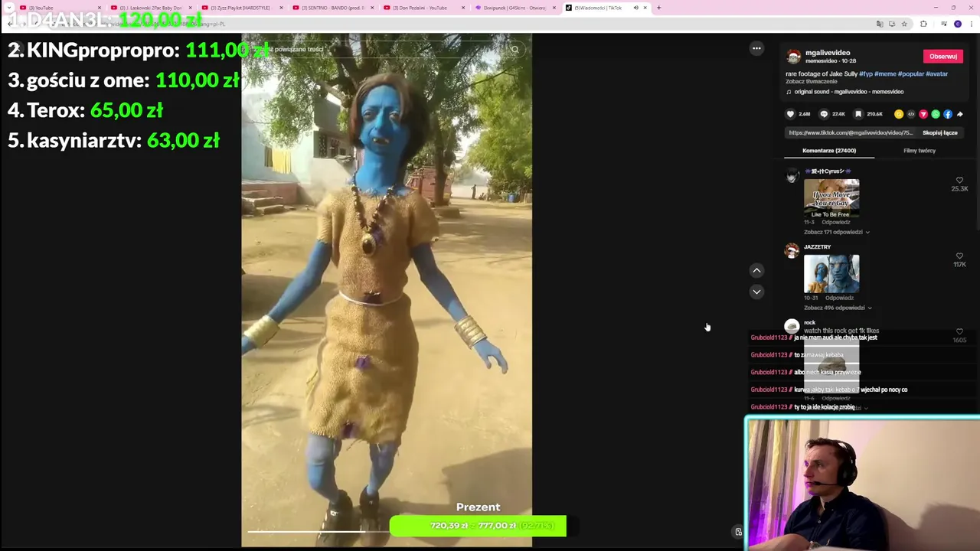Open mgalivevideo profile avatar
The height and width of the screenshot is (551, 980).
click(793, 57)
